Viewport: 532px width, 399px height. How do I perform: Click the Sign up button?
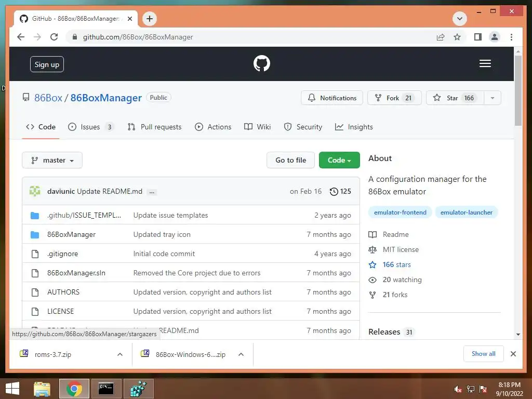point(47,64)
